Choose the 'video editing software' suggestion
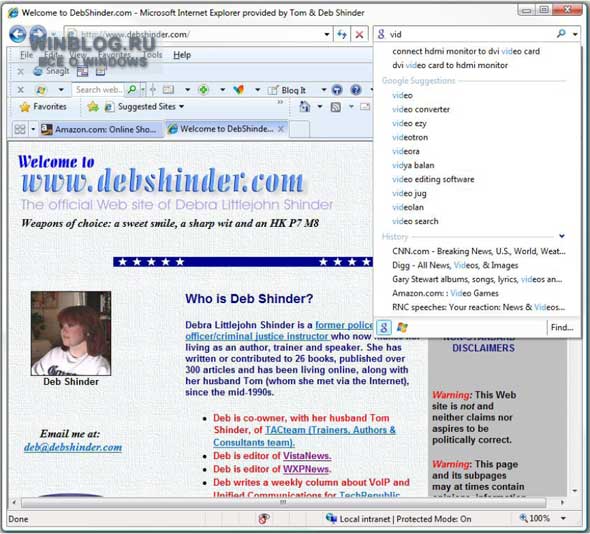590x534 pixels. coord(433,180)
